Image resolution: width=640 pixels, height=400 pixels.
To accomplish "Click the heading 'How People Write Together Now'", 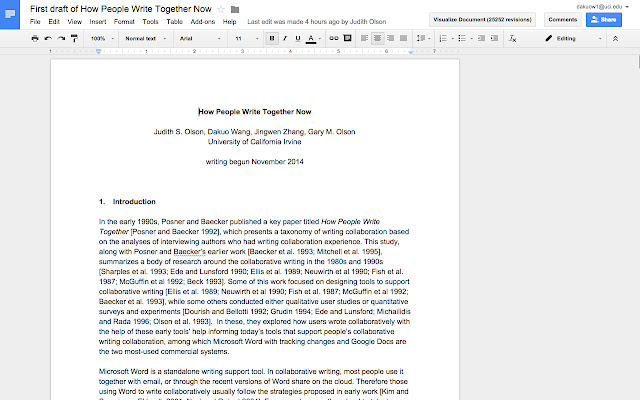I will (255, 112).
